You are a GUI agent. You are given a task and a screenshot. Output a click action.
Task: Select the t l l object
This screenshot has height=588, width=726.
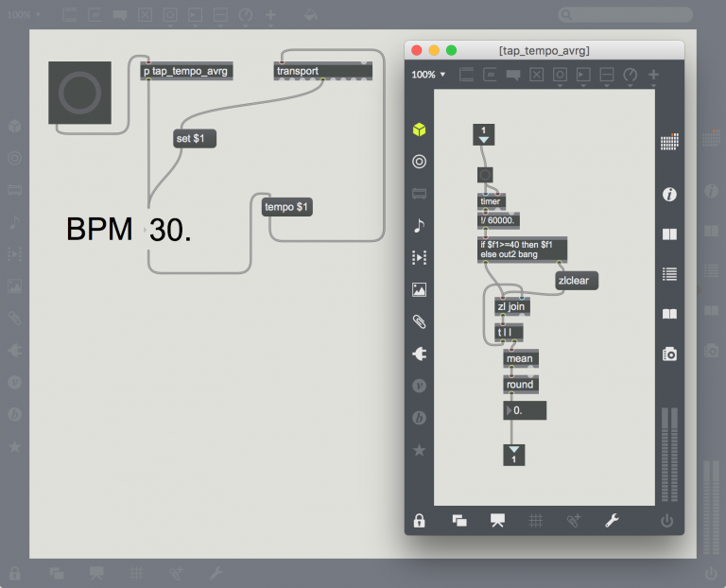(x=509, y=333)
